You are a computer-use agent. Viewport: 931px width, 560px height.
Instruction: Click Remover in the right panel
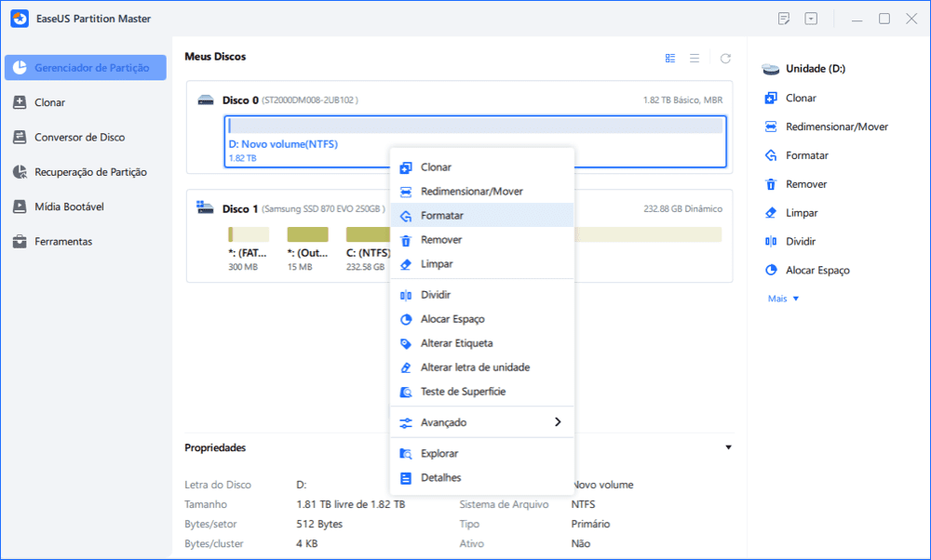click(x=796, y=184)
